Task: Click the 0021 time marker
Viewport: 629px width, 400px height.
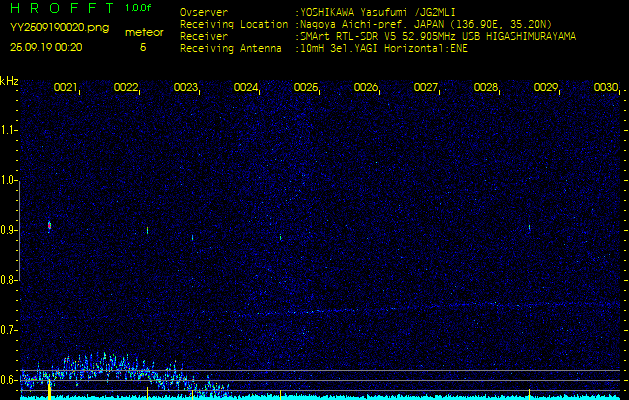Action: pyautogui.click(x=65, y=88)
